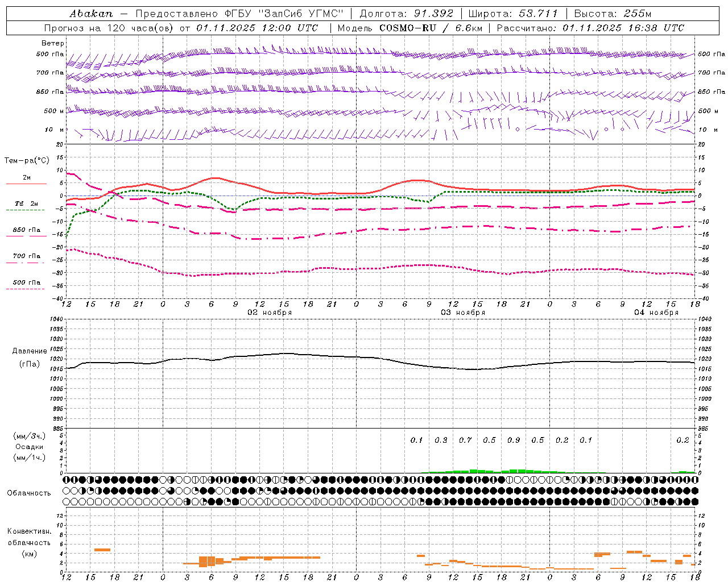
Task: Click the Тем-ра(°C) panel label
Action: (x=26, y=161)
